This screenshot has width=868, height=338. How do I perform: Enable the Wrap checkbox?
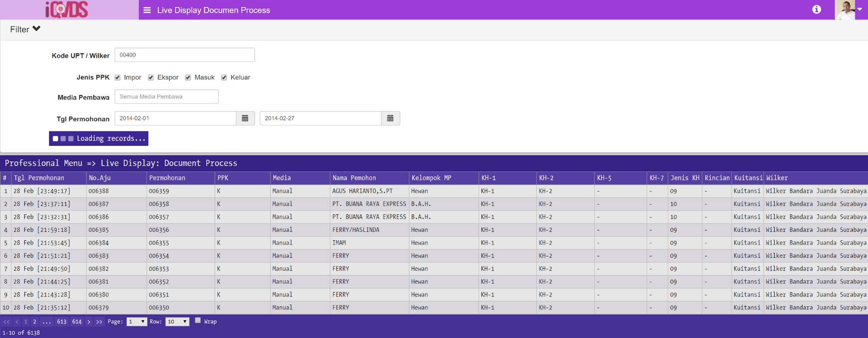click(198, 321)
